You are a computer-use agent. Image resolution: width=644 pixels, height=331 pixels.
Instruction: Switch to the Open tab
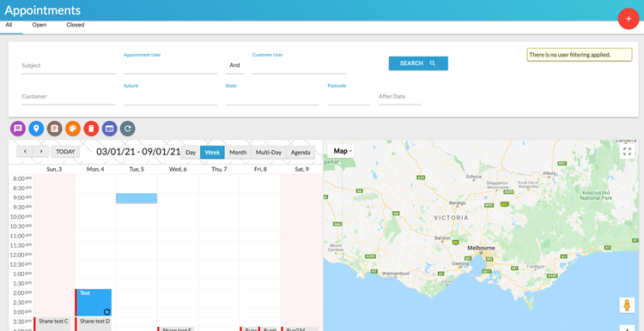coord(39,25)
